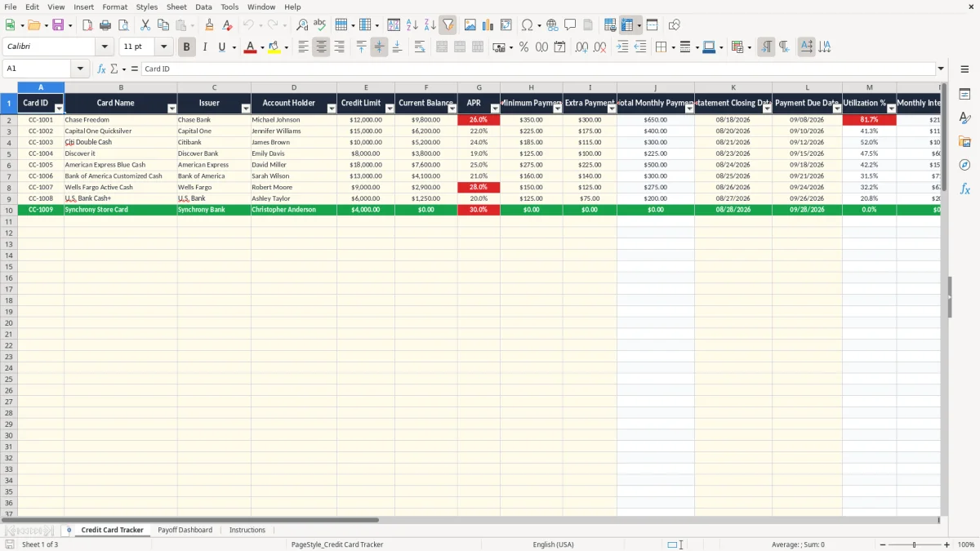Toggle AutoFilter funnel button
Viewport: 980px width, 551px height.
pos(448,25)
